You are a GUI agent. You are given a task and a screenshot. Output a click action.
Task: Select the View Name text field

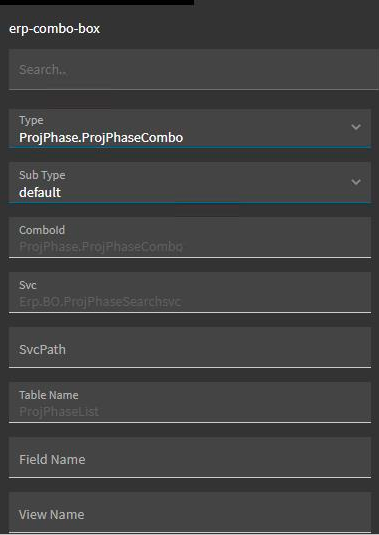click(x=190, y=512)
